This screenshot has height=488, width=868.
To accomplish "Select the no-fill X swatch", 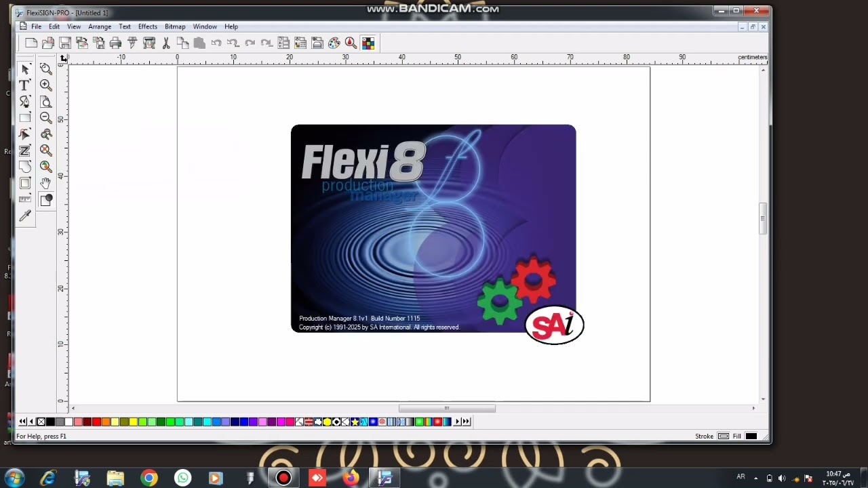I will click(41, 422).
